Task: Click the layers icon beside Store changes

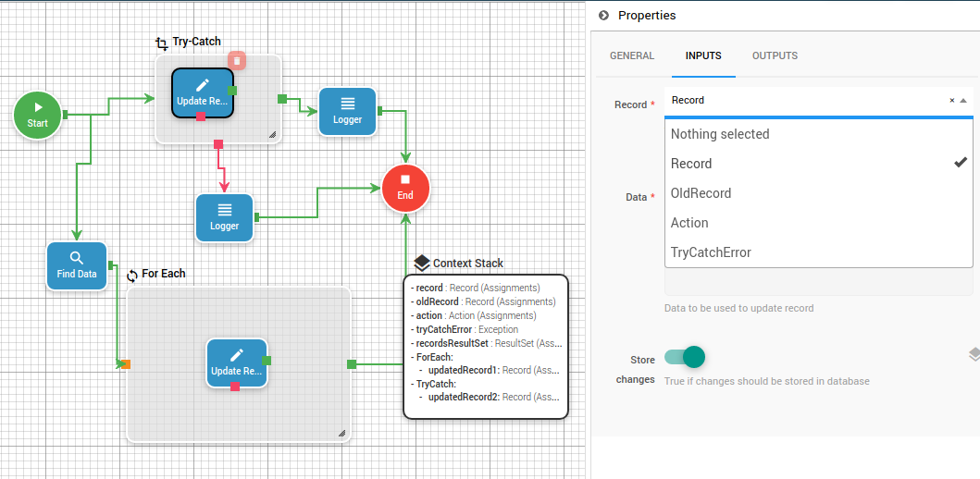Action: pos(974,355)
